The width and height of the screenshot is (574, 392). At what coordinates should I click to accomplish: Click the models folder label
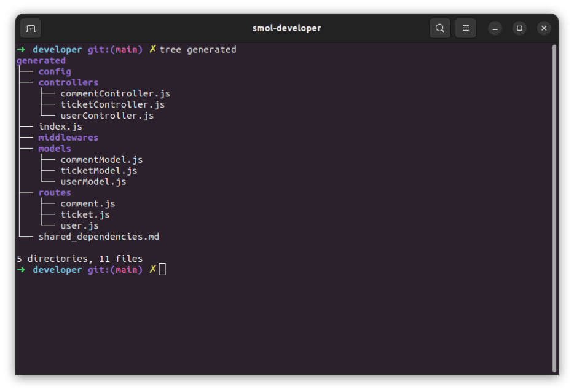point(54,148)
